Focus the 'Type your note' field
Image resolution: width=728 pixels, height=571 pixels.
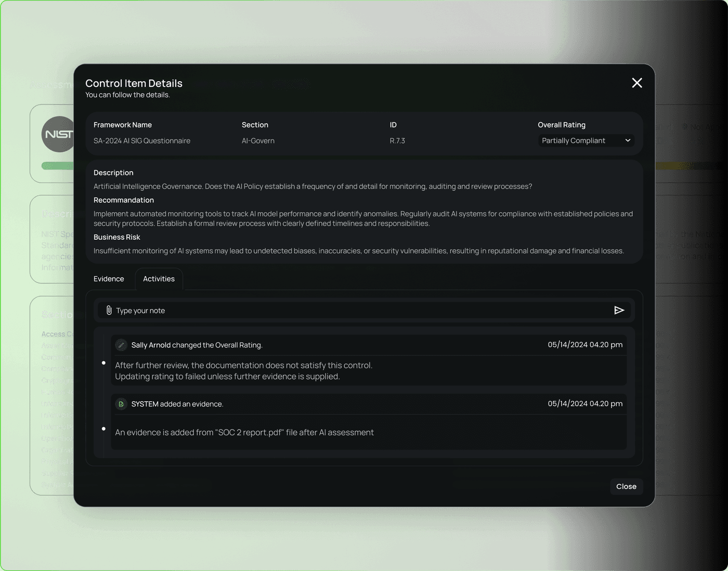(359, 310)
